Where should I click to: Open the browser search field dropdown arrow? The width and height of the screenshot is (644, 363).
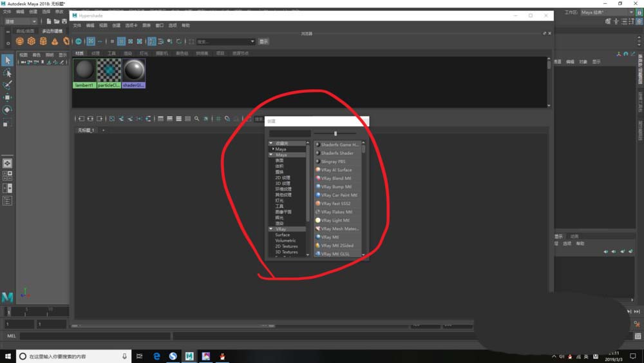tap(252, 41)
